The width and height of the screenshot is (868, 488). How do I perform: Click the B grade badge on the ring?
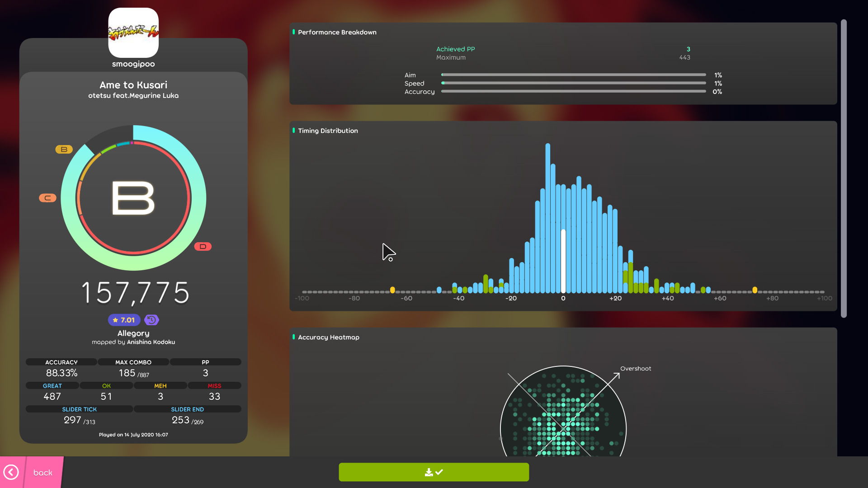(64, 149)
